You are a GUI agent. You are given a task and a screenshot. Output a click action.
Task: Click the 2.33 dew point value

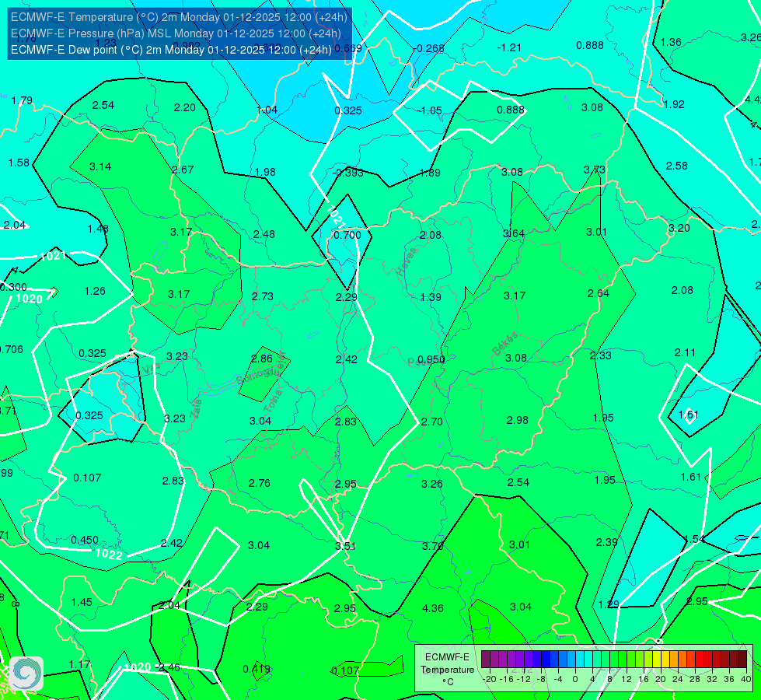click(600, 355)
